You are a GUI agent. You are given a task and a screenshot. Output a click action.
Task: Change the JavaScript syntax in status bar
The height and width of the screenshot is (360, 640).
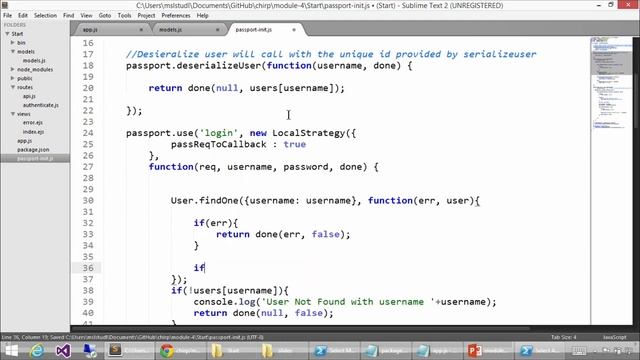coord(614,337)
